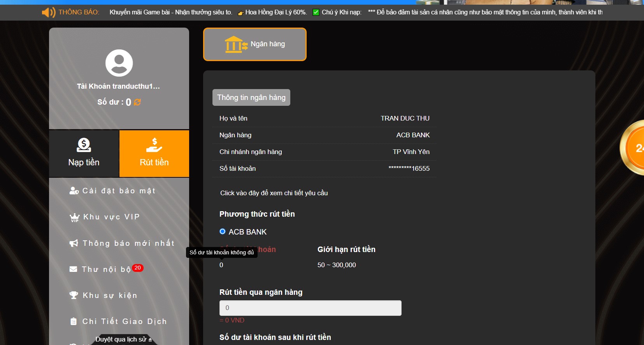Click the transaction details clipboard icon
Image resolution: width=644 pixels, height=345 pixels.
(74, 321)
